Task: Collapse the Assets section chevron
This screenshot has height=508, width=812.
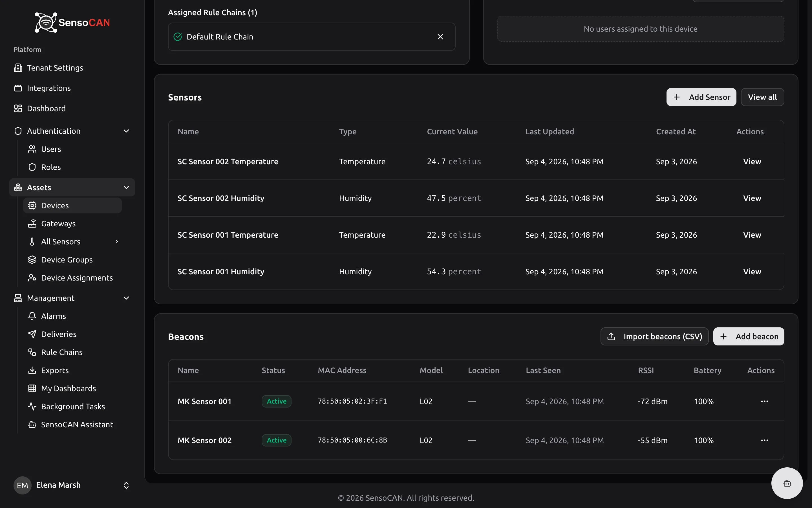Action: [126, 187]
